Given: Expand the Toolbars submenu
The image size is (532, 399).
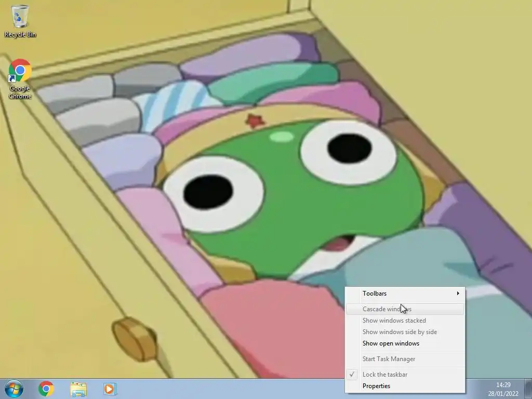Looking at the screenshot, I should 405,294.
